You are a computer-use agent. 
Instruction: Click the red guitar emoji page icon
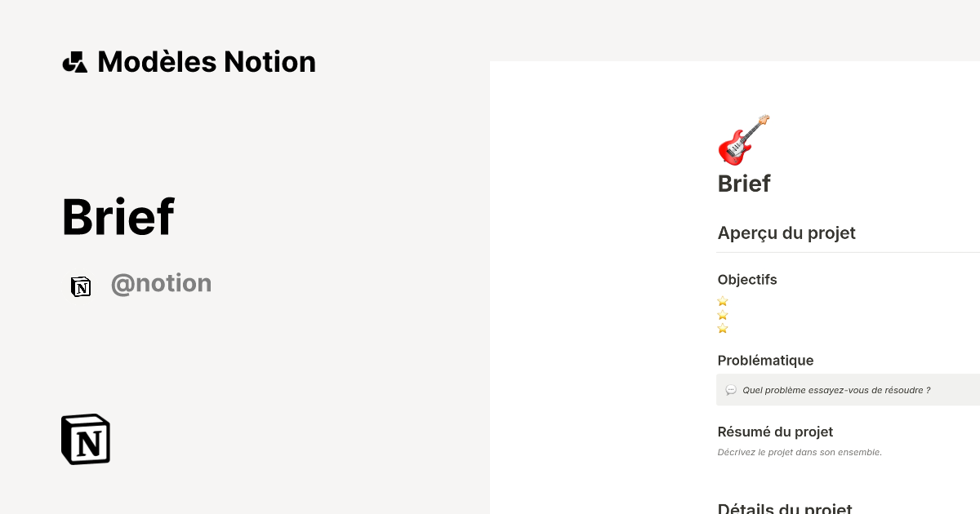click(x=743, y=140)
